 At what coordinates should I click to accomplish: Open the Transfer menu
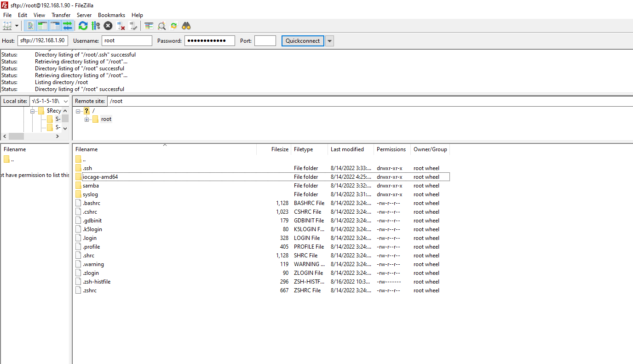point(61,15)
